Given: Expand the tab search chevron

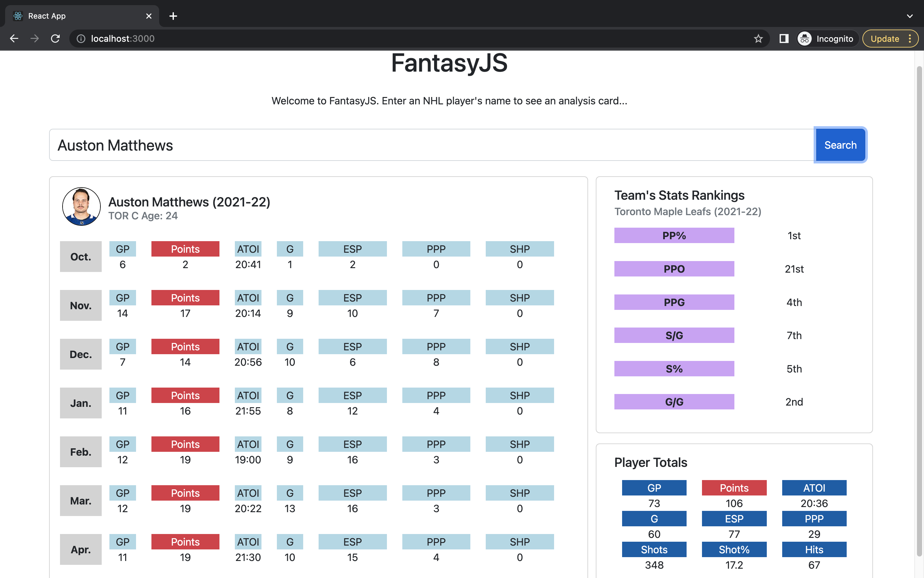Looking at the screenshot, I should (x=910, y=16).
